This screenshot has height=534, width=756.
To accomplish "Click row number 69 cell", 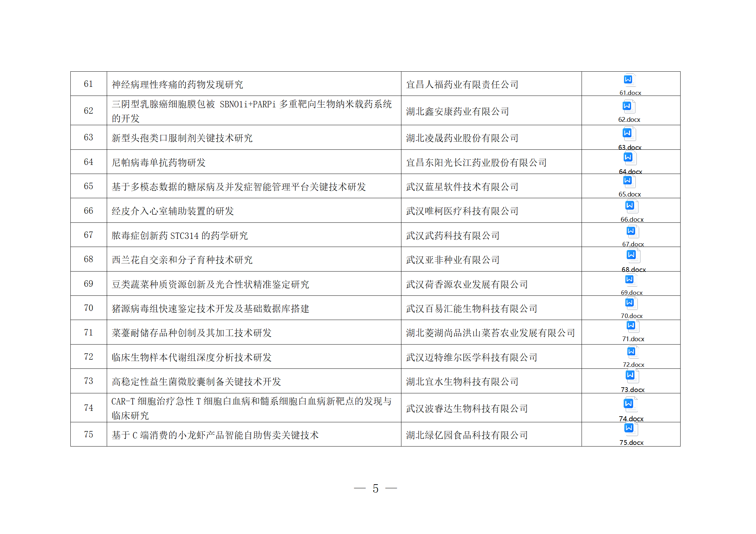I will [x=89, y=284].
